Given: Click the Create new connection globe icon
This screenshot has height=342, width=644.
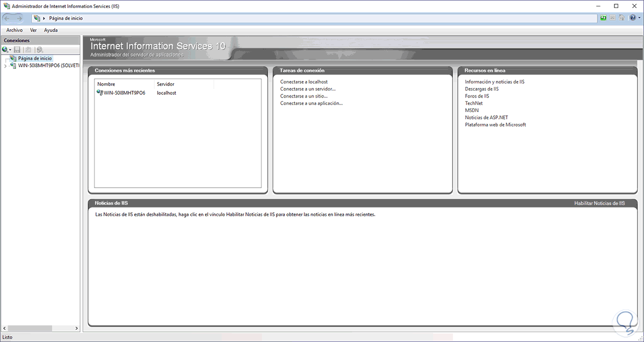Looking at the screenshot, I should [x=5, y=49].
